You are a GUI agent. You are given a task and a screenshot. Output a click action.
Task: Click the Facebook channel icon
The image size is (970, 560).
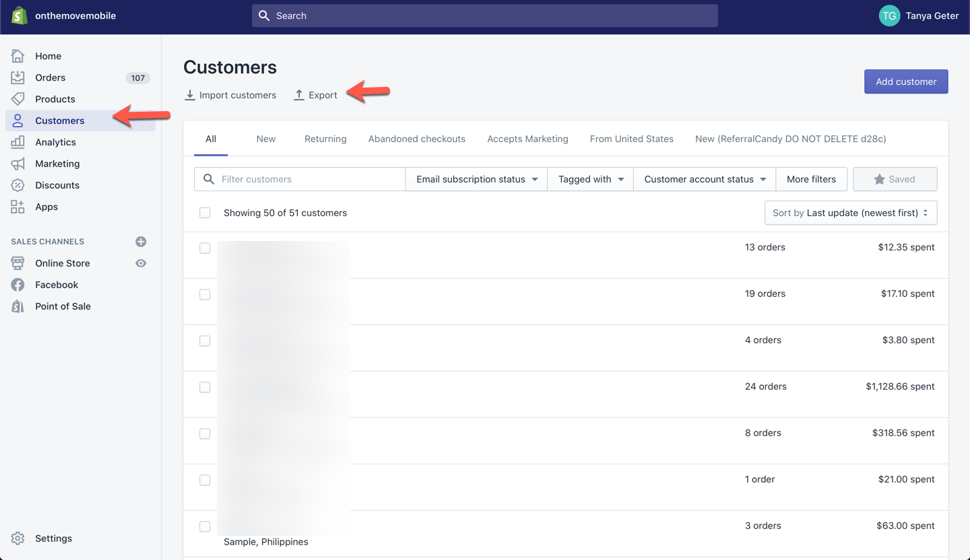(x=18, y=285)
